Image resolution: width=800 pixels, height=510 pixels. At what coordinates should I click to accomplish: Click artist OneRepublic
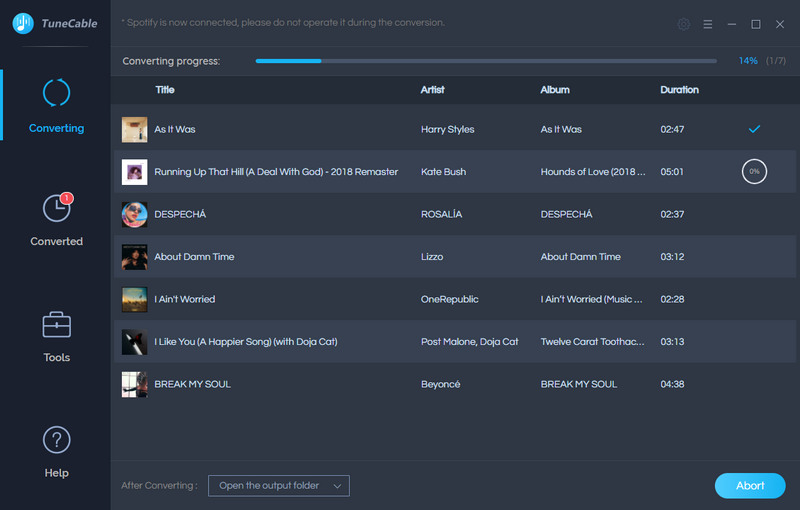(x=449, y=299)
